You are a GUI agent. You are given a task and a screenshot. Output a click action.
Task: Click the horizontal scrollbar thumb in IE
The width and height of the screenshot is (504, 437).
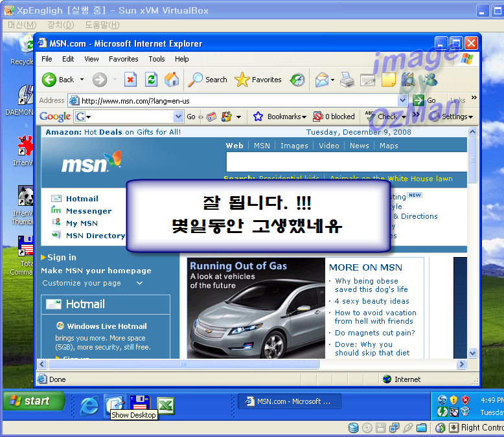coord(183,364)
